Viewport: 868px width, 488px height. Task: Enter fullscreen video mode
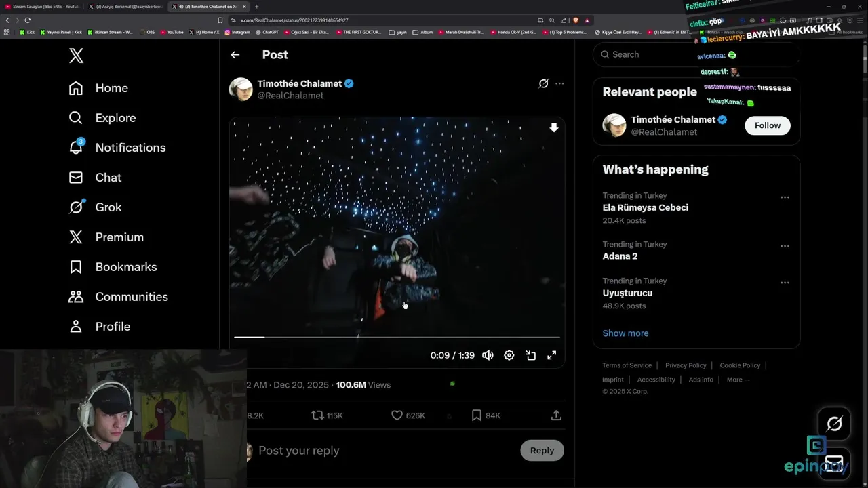[552, 355]
